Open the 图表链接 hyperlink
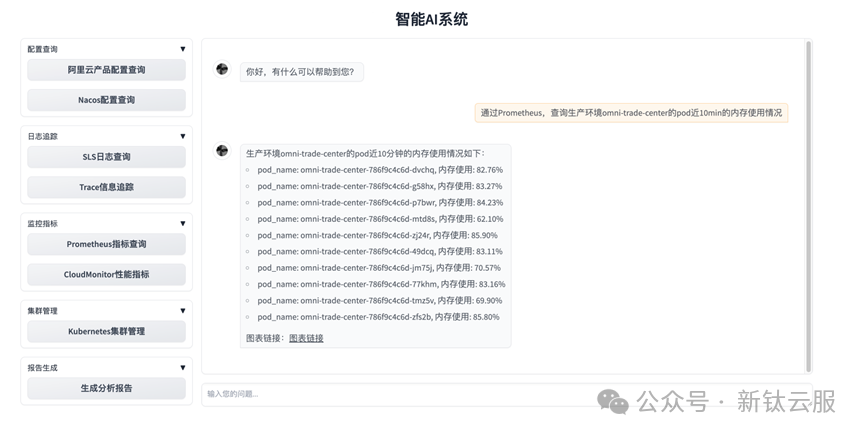Image resolution: width=863 pixels, height=436 pixels. (x=306, y=339)
